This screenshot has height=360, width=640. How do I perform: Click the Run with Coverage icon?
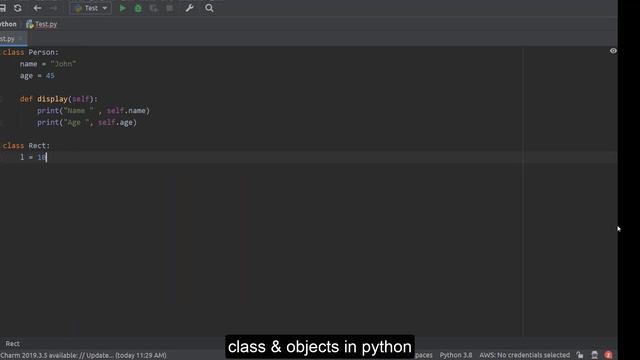(x=153, y=8)
